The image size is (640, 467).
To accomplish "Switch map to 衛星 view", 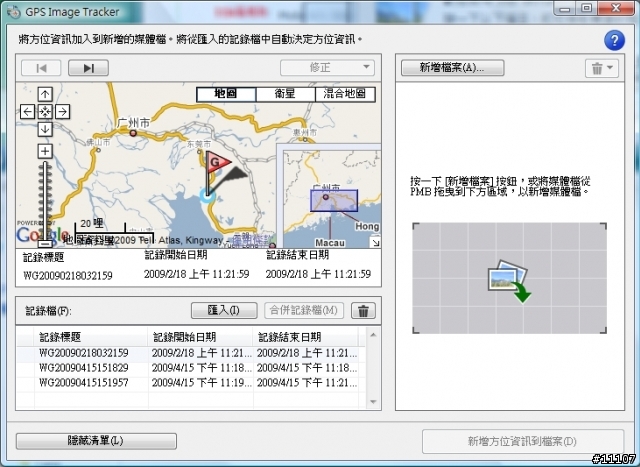I will tap(285, 94).
